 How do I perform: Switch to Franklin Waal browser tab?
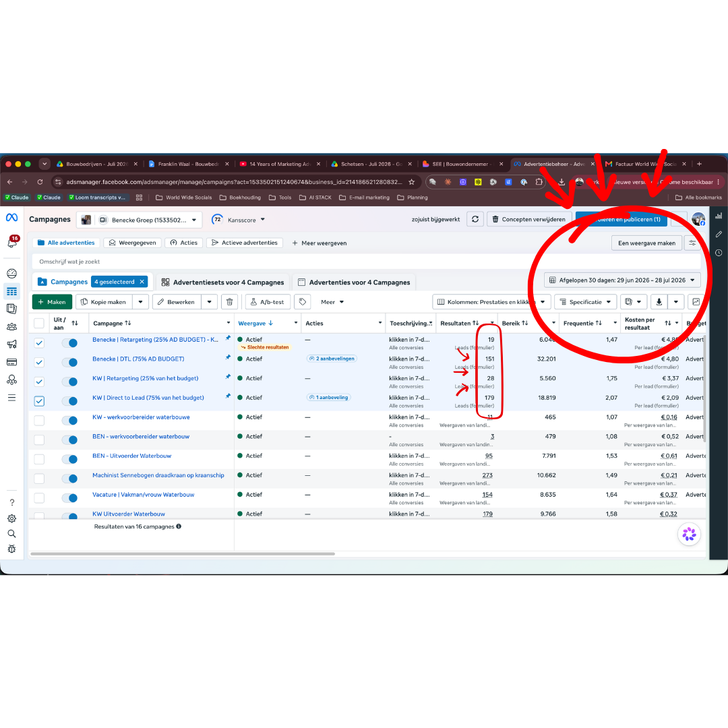click(x=188, y=164)
